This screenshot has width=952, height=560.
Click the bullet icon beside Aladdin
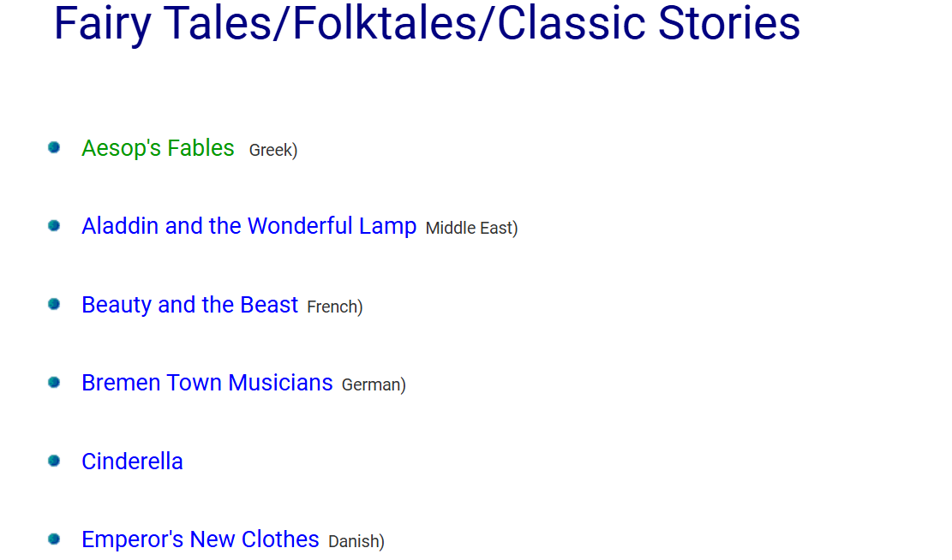(x=54, y=226)
